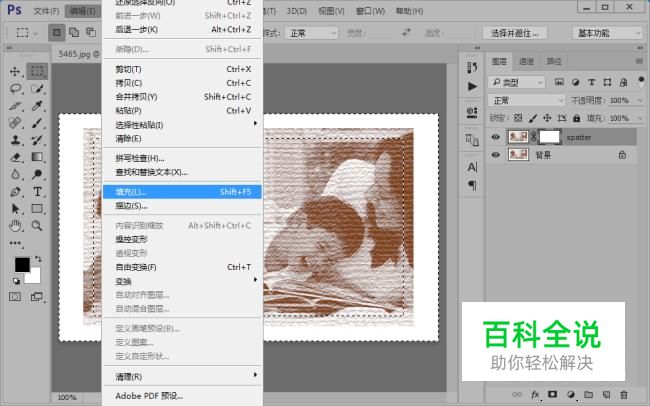Select the Pen tool
Viewport: 650px width, 406px height.
coord(15,192)
